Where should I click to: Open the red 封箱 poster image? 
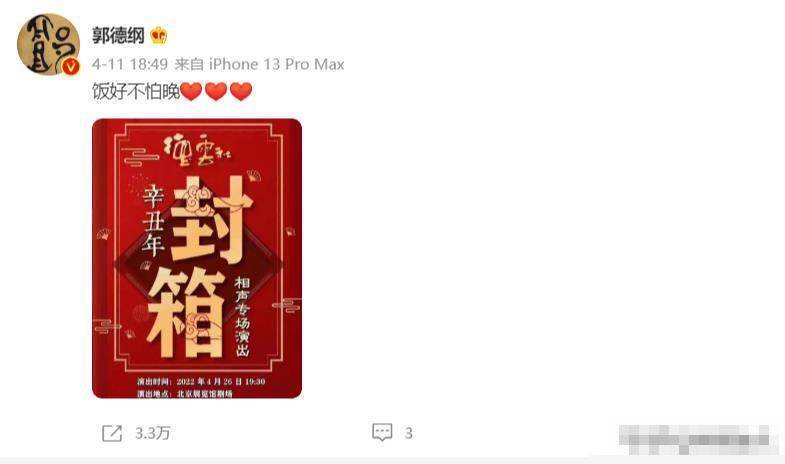pyautogui.click(x=197, y=258)
